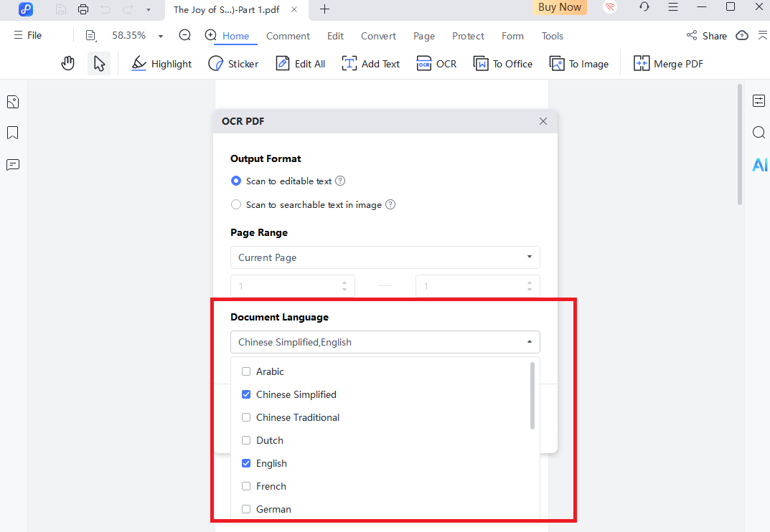Click the Merge PDF icon
This screenshot has height=532, width=770.
641,64
